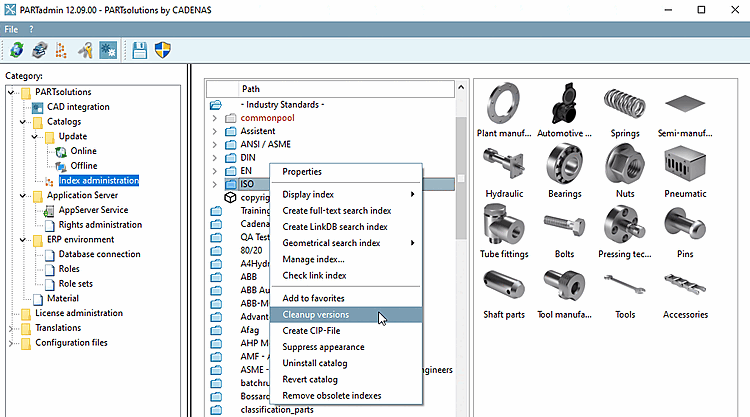This screenshot has height=417, width=750.
Task: Click the shield icon in the toolbar
Action: [164, 50]
